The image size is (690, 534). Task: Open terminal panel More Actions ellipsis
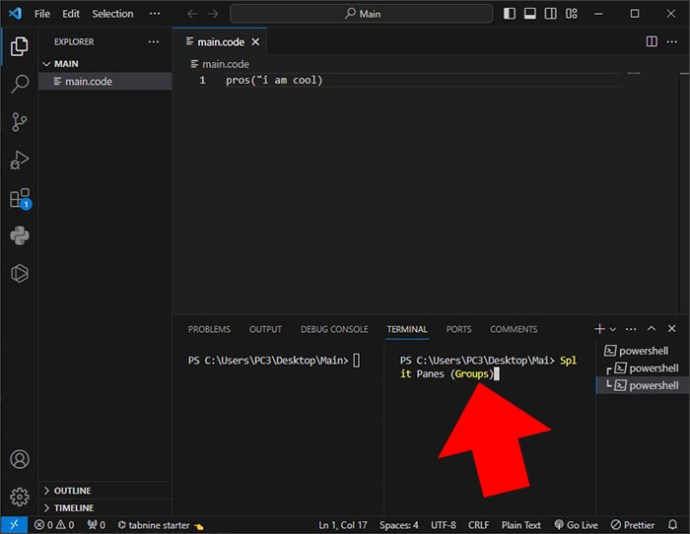[631, 329]
